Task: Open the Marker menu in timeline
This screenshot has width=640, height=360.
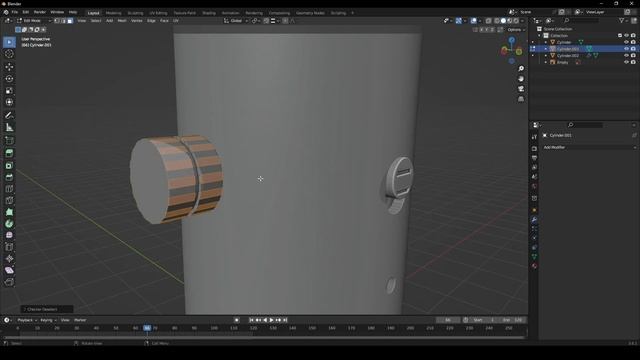Action: (80, 320)
